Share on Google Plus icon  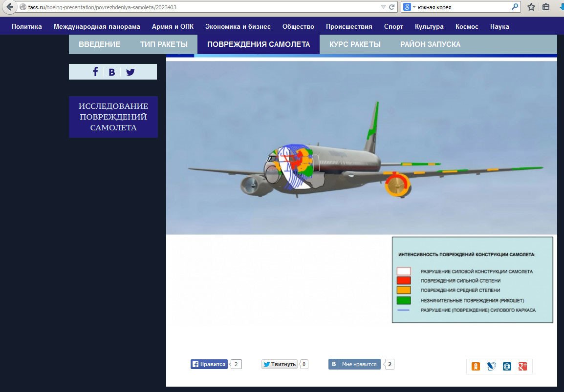click(x=522, y=366)
